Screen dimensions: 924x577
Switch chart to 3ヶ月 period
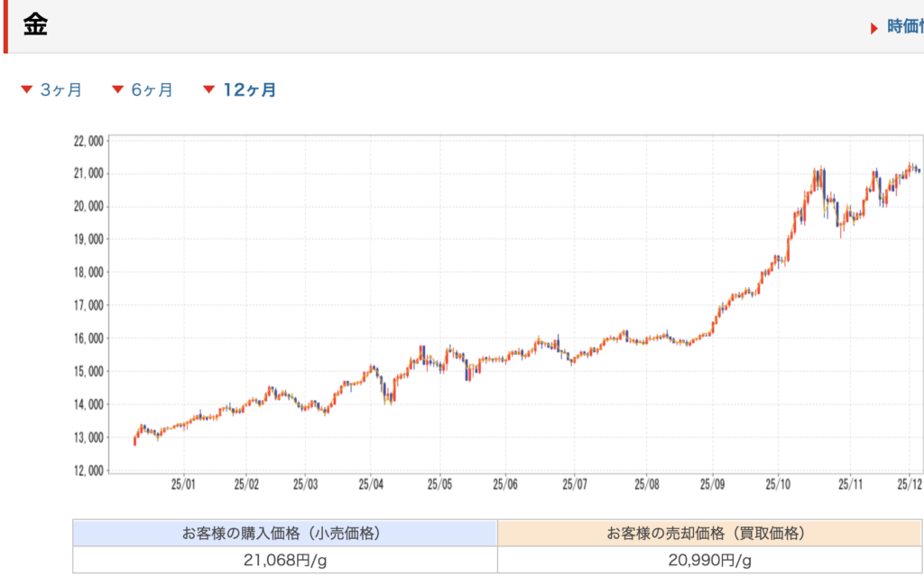pos(60,89)
